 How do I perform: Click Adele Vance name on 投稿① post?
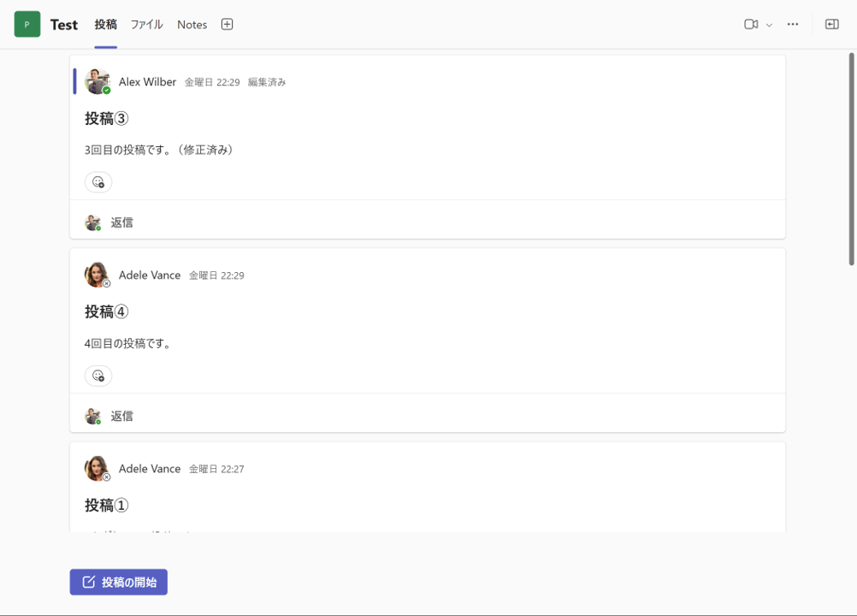point(150,469)
